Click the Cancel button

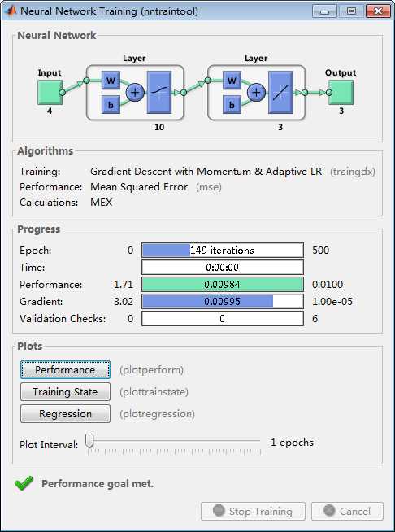pos(347,512)
